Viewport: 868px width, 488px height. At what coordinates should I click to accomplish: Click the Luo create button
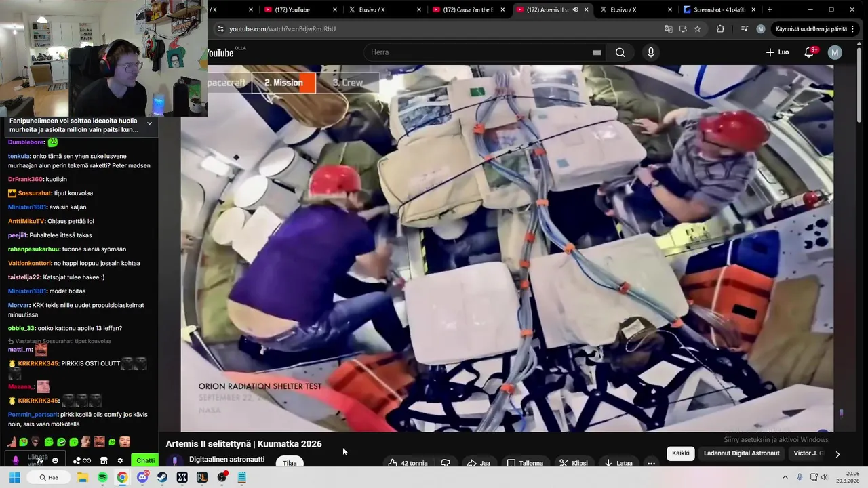777,52
